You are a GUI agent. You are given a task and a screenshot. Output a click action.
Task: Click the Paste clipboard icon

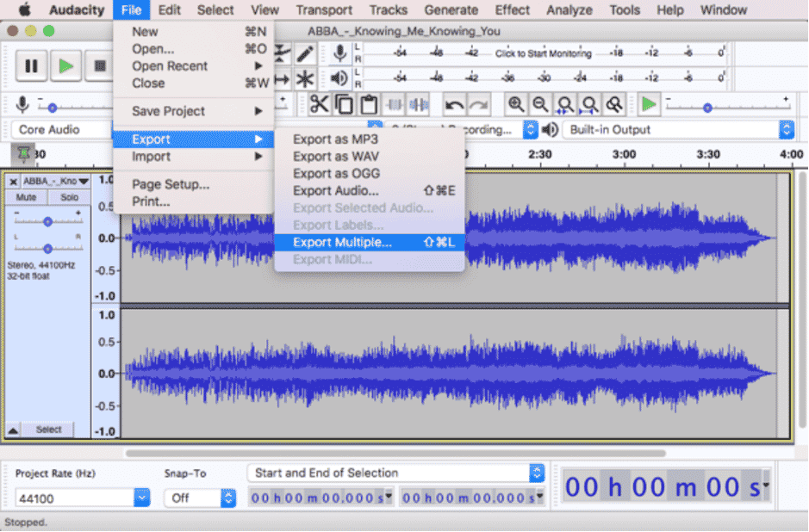point(369,104)
